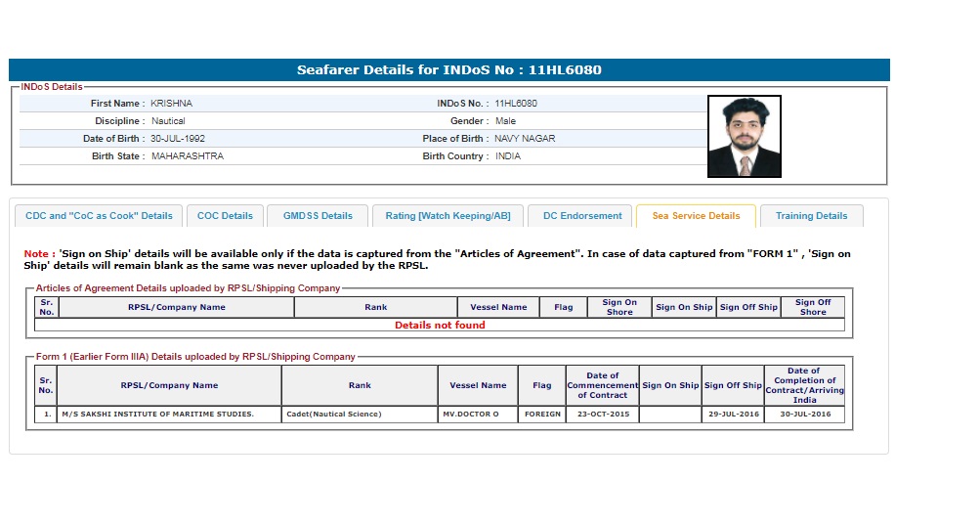
Task: Click the 23-OCT-2015 commencement date cell
Action: (602, 415)
